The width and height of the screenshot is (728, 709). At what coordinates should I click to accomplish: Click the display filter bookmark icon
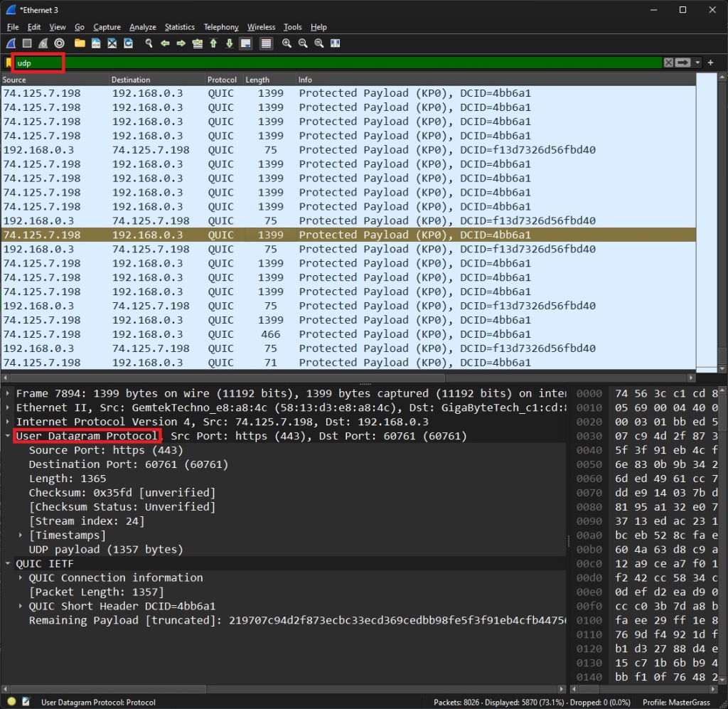9,63
